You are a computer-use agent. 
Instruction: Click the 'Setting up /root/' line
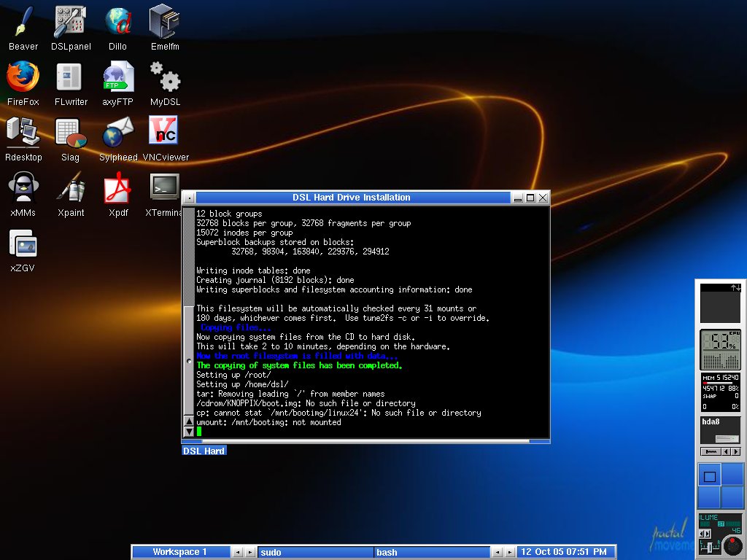233,375
